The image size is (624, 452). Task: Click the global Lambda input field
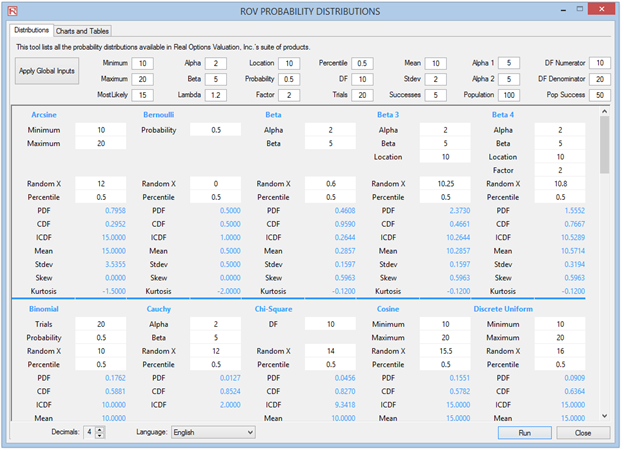(216, 95)
